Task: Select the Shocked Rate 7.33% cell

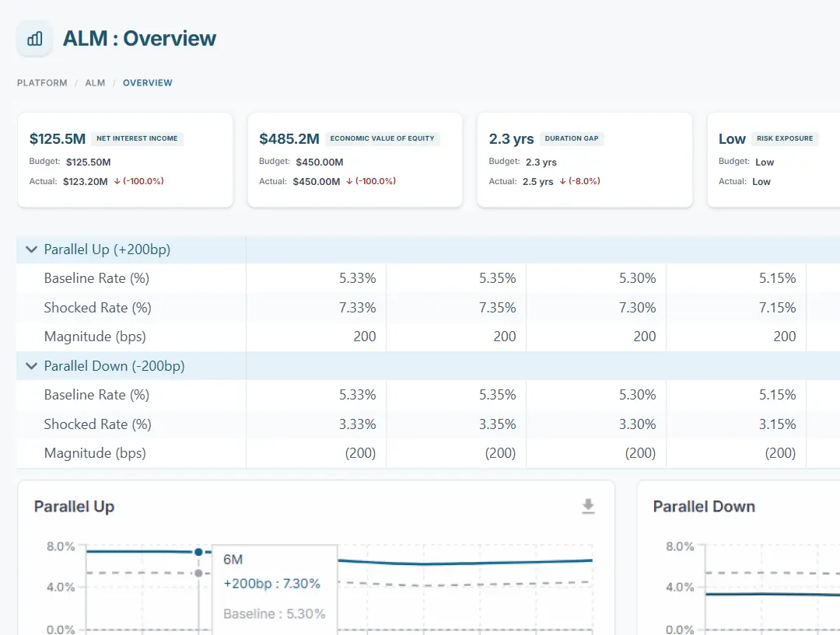Action: pos(316,308)
